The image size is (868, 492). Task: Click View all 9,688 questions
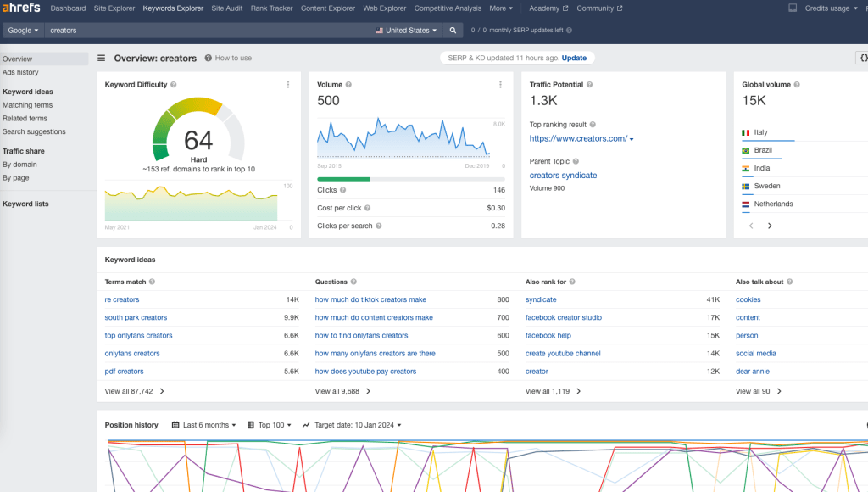click(x=342, y=391)
